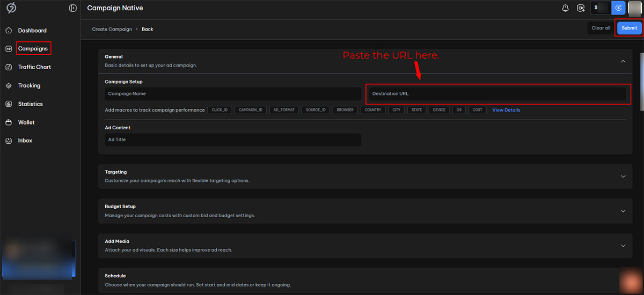Submit the campaign
The image size is (644, 295).
630,28
